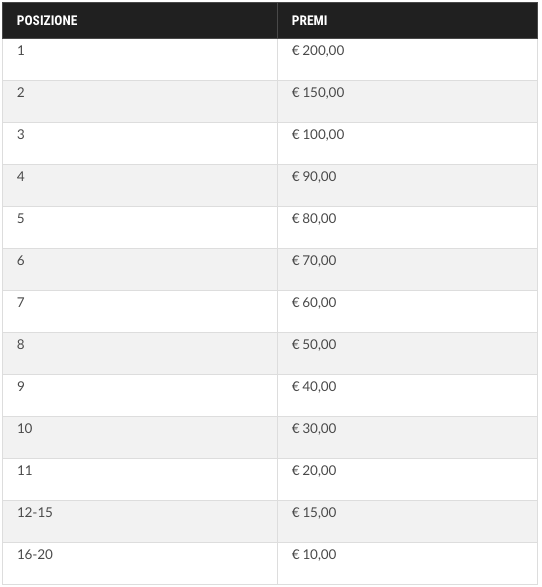
Task: Click the € 100,00 prize value
Action: (x=318, y=134)
